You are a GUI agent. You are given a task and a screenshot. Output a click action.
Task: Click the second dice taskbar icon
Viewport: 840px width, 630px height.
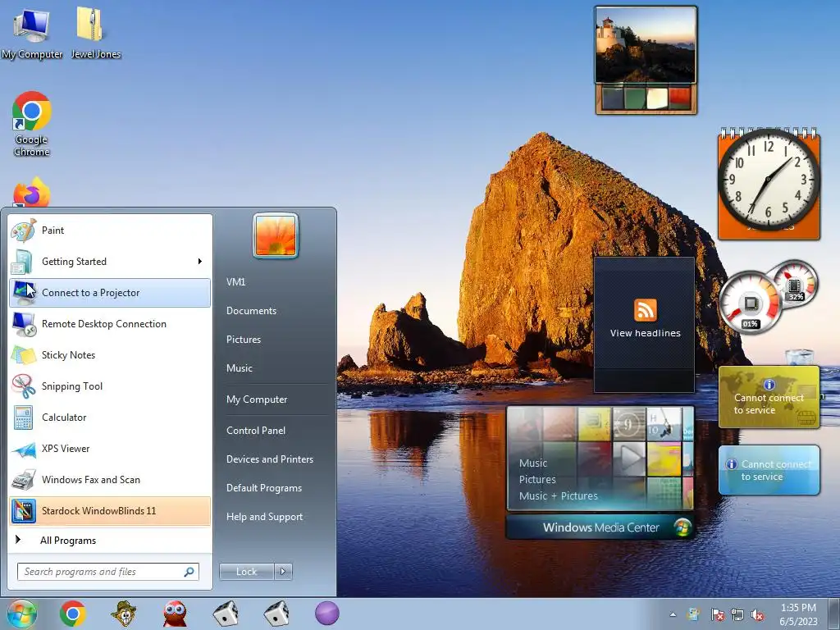pos(276,614)
